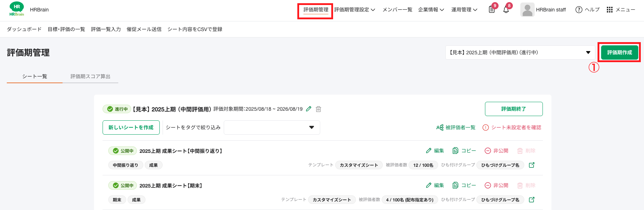Click コピー for 成果シート【中間振り返り】
The height and width of the screenshot is (210, 644).
(464, 151)
